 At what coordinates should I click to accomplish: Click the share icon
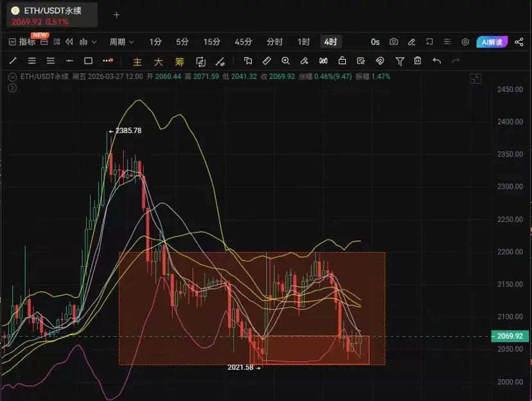point(519,42)
